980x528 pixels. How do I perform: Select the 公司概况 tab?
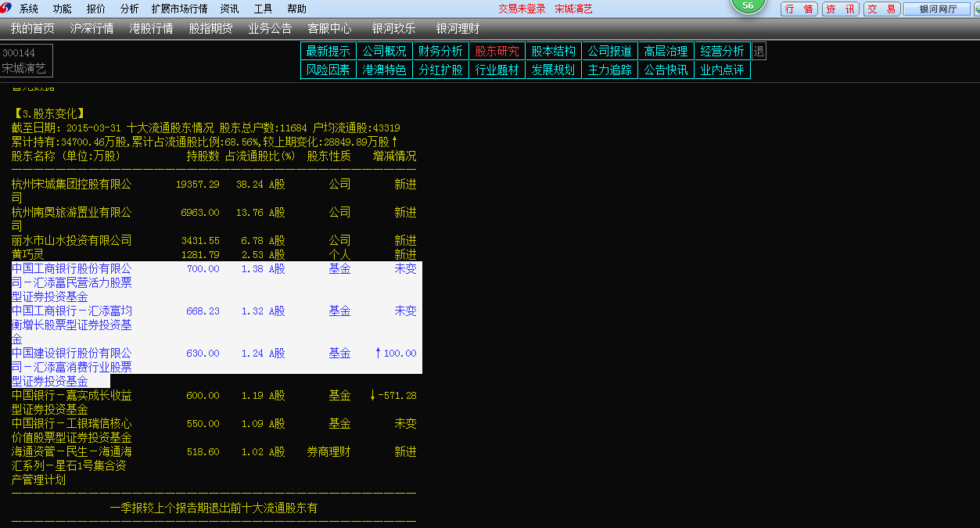(385, 51)
